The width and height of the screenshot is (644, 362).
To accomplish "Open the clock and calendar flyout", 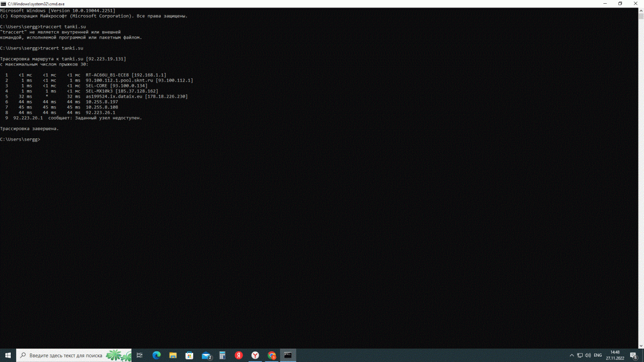I will pos(615,355).
